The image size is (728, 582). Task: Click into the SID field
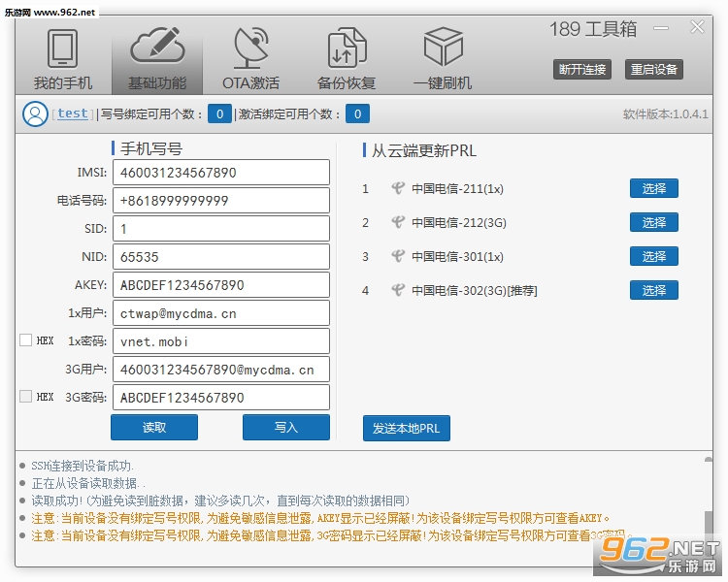coord(221,229)
